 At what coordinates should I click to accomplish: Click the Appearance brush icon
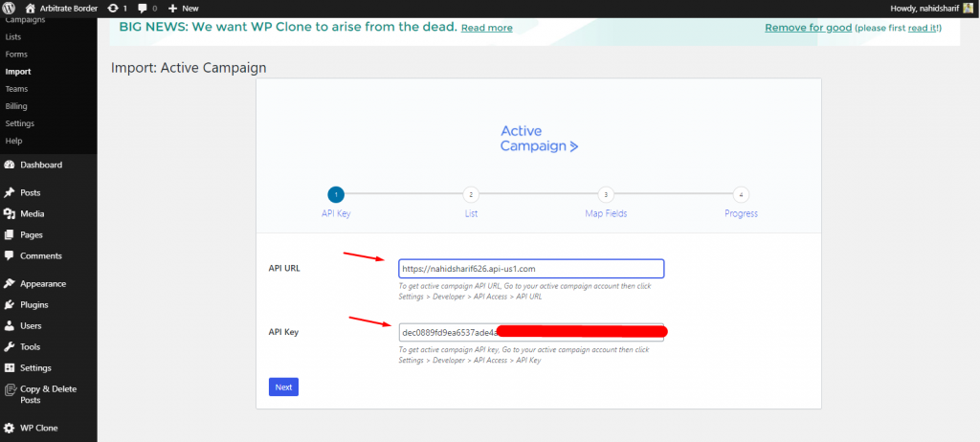coord(10,284)
